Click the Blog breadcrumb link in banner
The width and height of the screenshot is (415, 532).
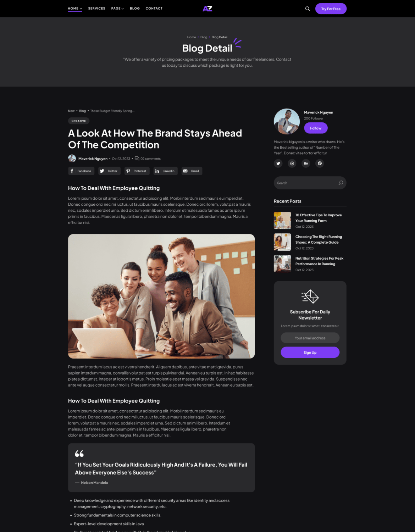(x=204, y=37)
